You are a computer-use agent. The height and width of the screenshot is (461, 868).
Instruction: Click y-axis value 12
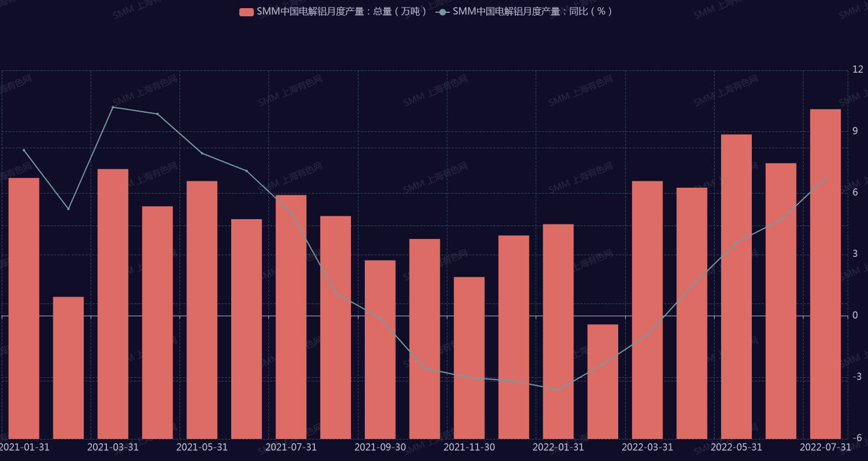point(858,70)
